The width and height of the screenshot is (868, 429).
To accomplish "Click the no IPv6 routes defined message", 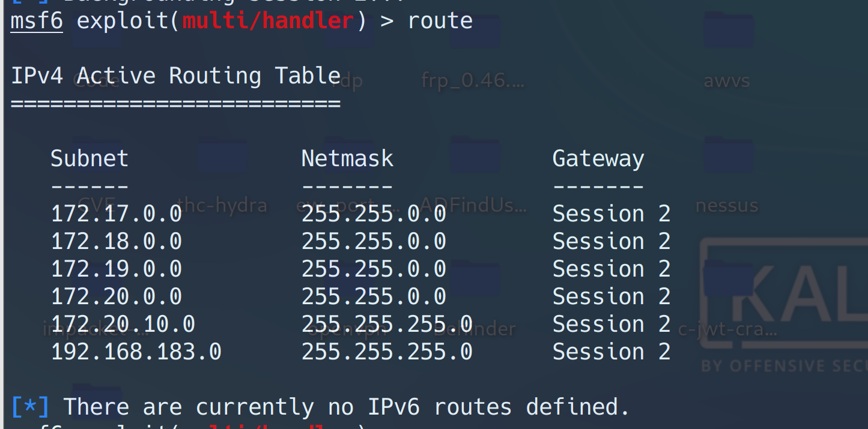I will (x=347, y=407).
